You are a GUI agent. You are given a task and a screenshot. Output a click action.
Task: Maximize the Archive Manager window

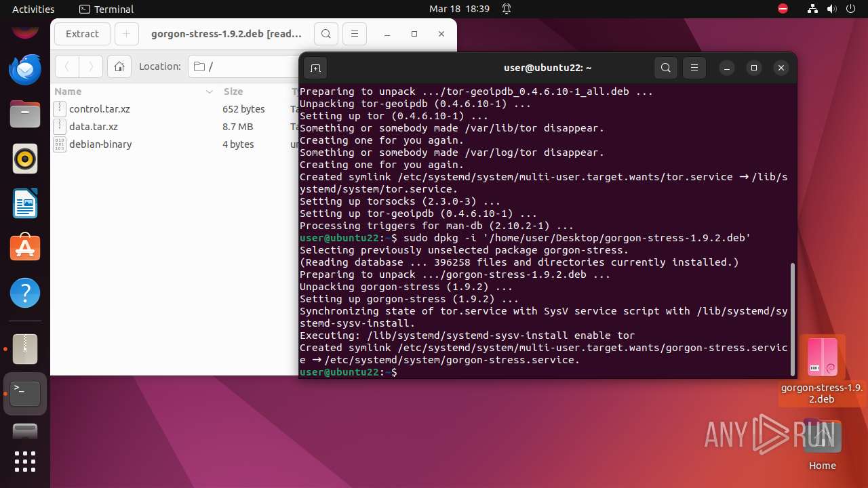pos(414,34)
